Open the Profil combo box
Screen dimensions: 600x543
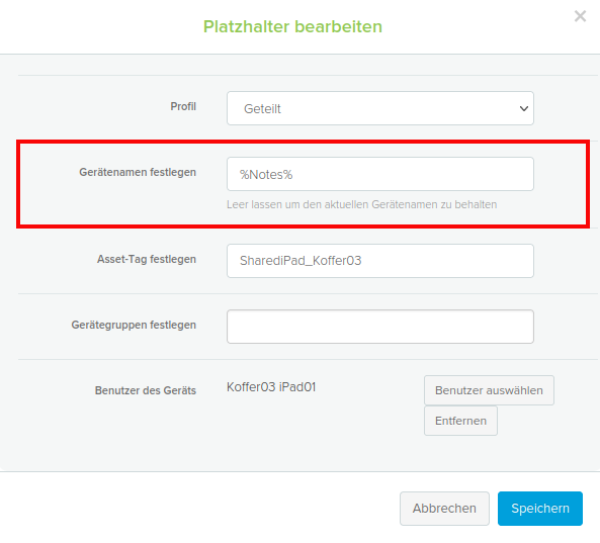point(380,108)
